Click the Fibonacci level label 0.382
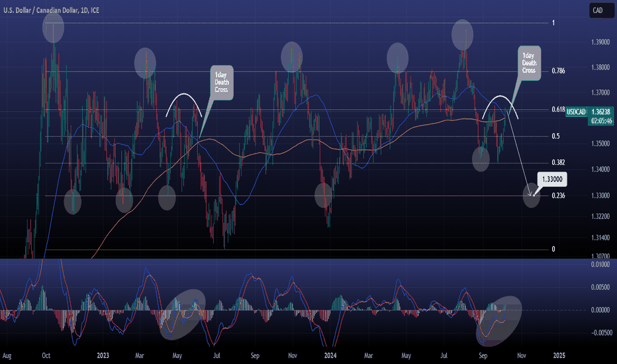This screenshot has width=617, height=364. [x=558, y=163]
